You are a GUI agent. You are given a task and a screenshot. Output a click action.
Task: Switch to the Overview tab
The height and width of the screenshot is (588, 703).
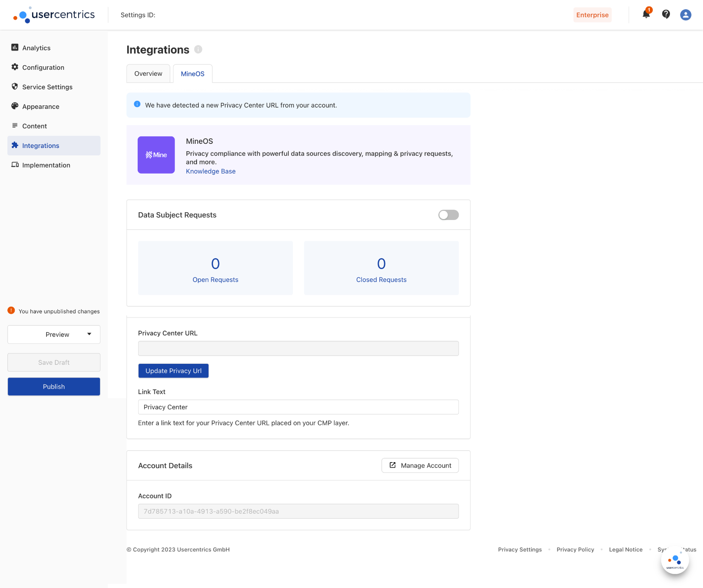point(148,73)
